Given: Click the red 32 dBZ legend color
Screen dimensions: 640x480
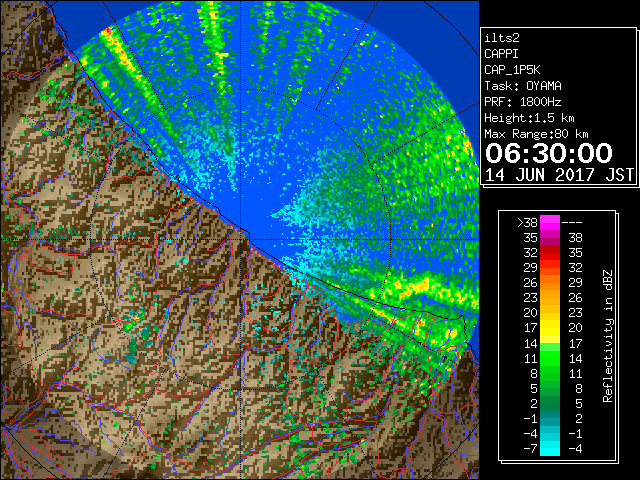Looking at the screenshot, I should (550, 253).
